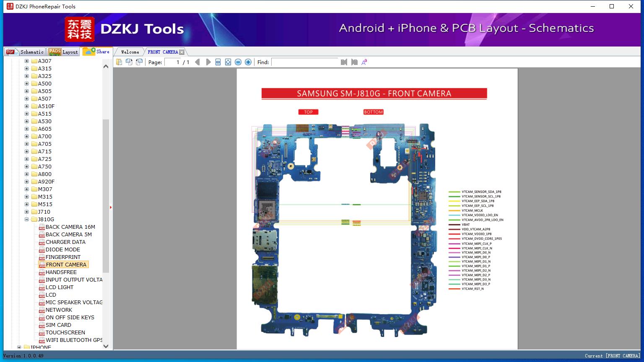Click the tree scrollbar down arrow

[x=106, y=346]
